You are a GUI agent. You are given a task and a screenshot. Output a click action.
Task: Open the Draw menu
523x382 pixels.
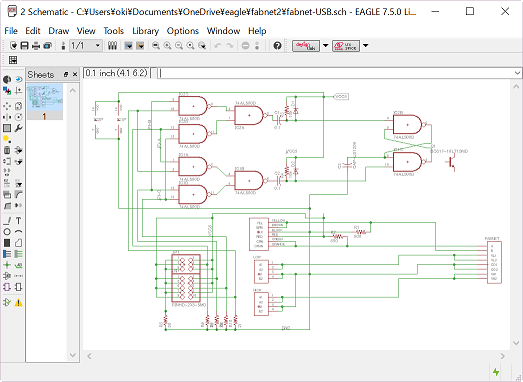(x=59, y=31)
